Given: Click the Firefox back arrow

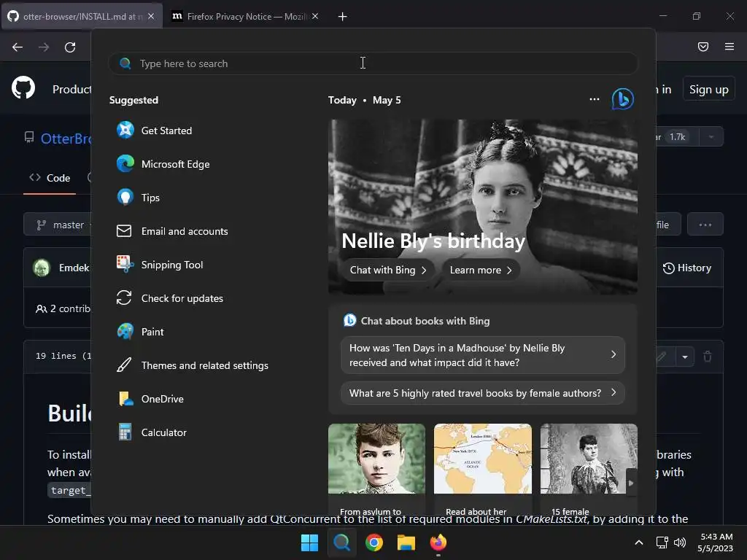Looking at the screenshot, I should [18, 47].
